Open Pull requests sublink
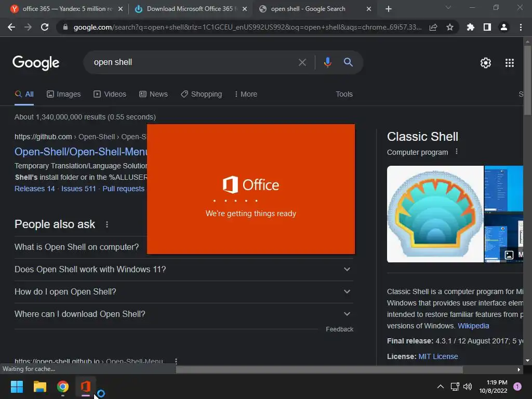The height and width of the screenshot is (399, 532). pyautogui.click(x=124, y=189)
